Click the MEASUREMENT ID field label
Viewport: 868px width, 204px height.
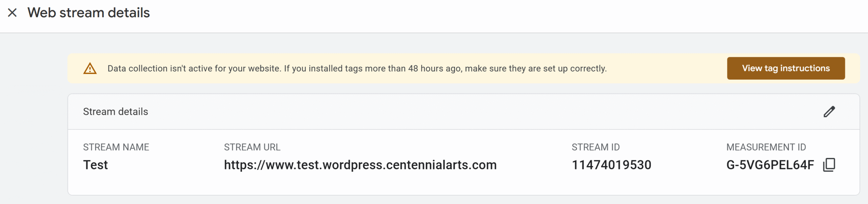(x=766, y=147)
